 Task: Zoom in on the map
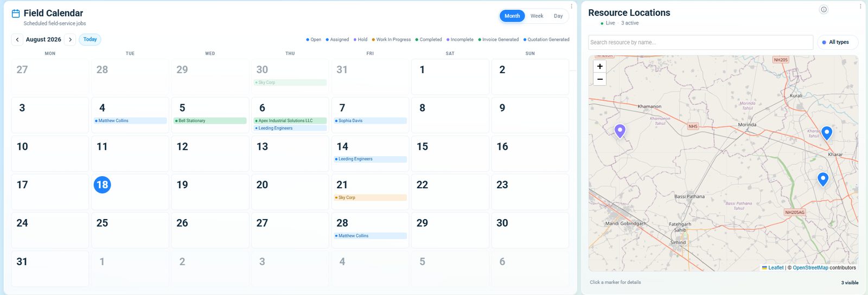(600, 66)
